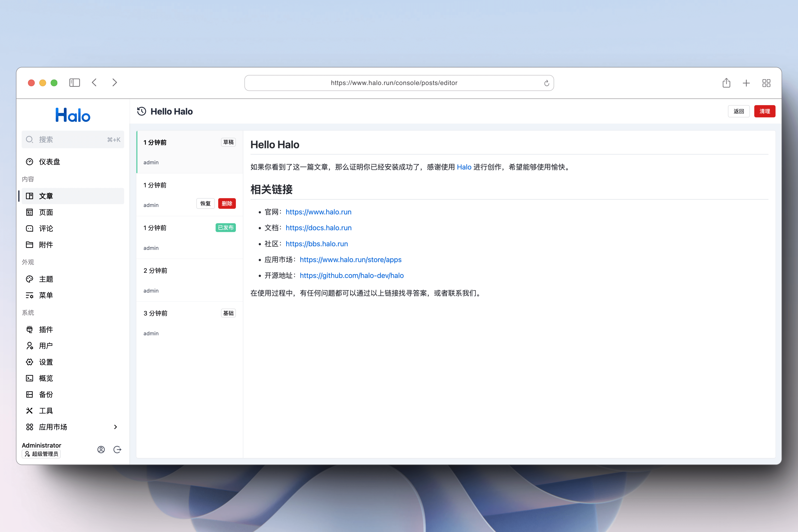Click the logout icon beside Administrator
The height and width of the screenshot is (532, 798).
pos(117,449)
